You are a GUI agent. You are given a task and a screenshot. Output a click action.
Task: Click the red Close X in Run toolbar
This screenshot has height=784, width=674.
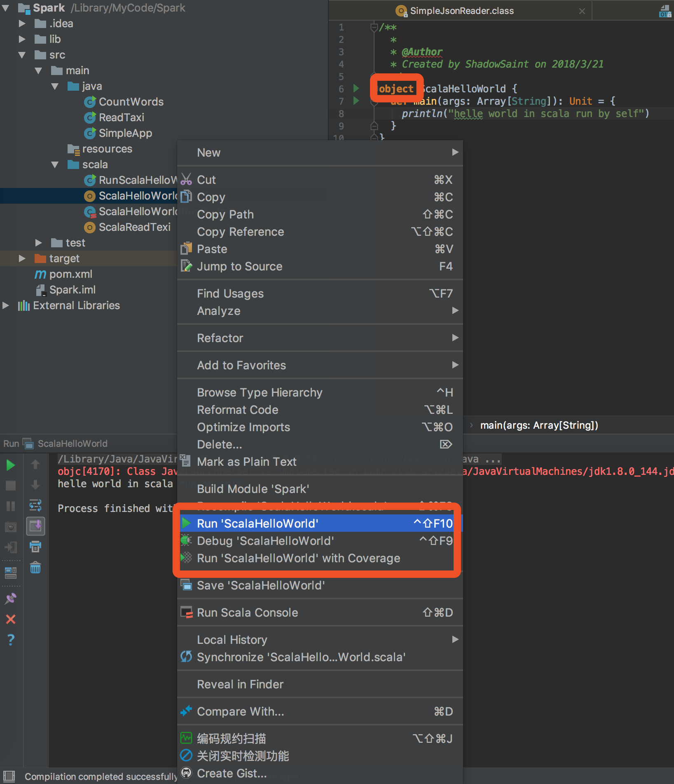pos(11,619)
